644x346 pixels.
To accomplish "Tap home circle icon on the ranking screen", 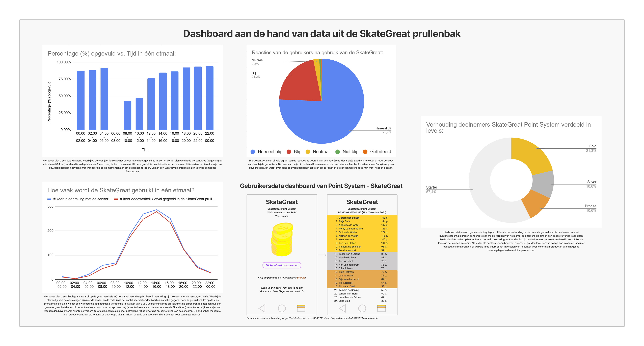I will tap(362, 308).
